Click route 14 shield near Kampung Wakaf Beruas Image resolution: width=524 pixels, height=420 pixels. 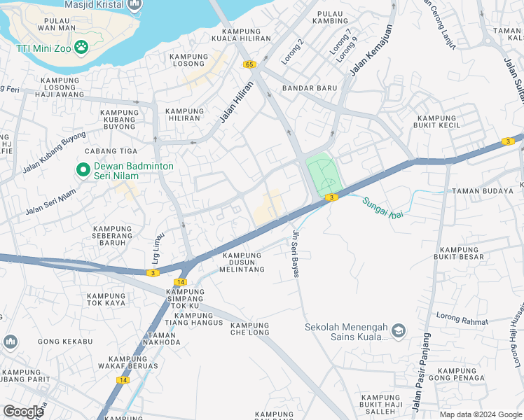(x=123, y=380)
